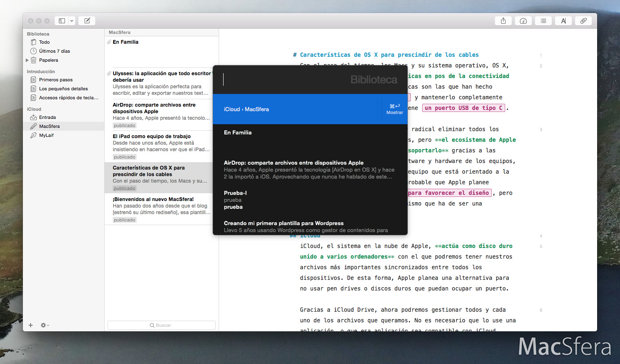Open the navigation list icon
The width and height of the screenshot is (620, 364).
coord(544,21)
